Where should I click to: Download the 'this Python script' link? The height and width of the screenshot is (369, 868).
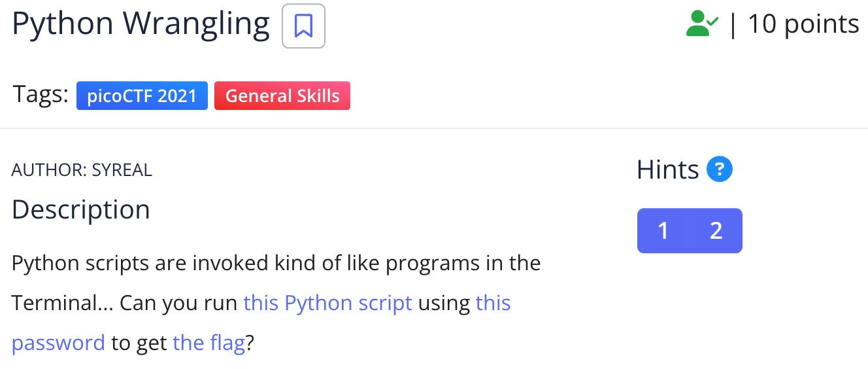327,304
